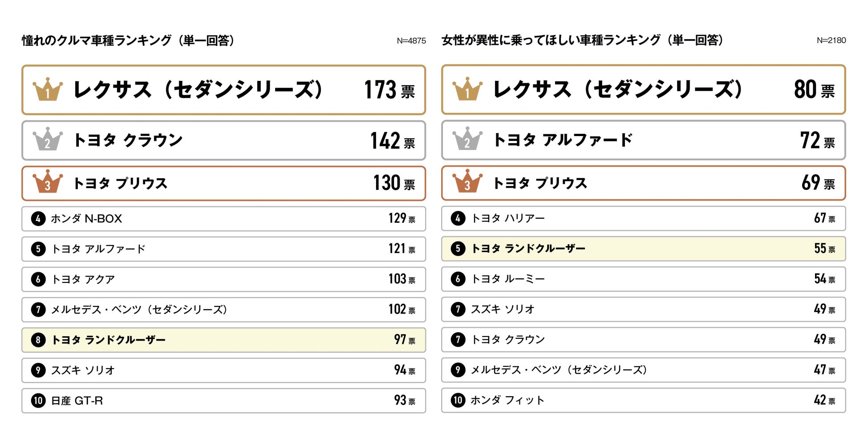The height and width of the screenshot is (446, 868).
Task: Click the number 10 badge beside ホンダ フィット
Action: [458, 400]
